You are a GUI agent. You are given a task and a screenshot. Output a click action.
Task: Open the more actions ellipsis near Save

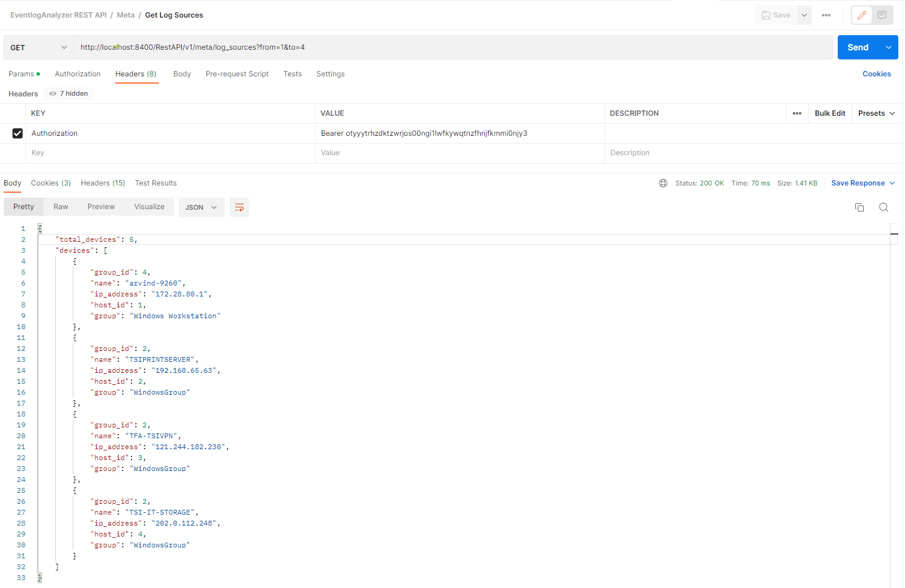(826, 15)
